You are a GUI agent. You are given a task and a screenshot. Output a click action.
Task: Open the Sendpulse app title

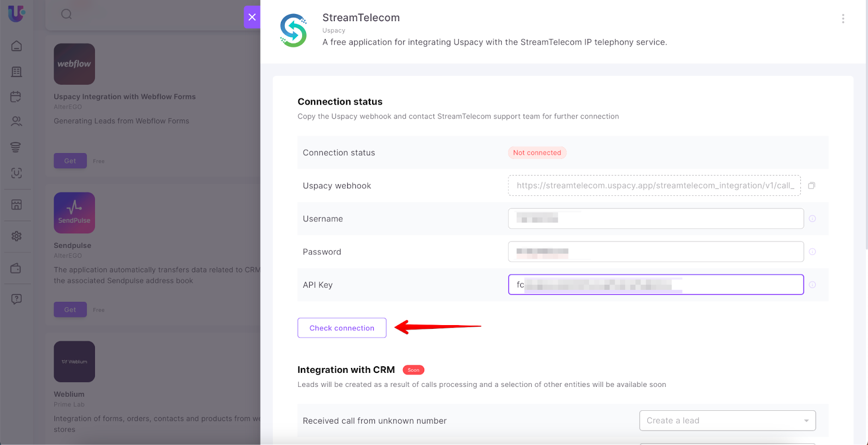pyautogui.click(x=72, y=245)
